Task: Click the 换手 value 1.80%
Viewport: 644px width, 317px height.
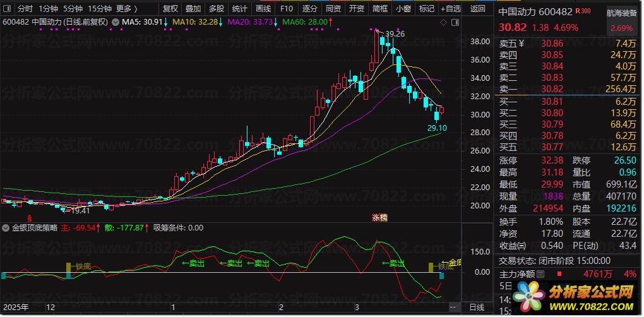Action: pos(549,222)
